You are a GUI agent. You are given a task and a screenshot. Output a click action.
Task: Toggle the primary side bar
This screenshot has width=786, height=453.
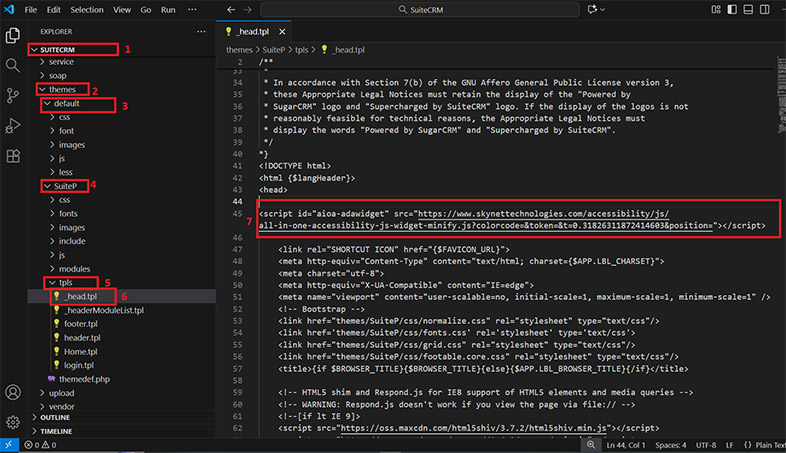732,10
